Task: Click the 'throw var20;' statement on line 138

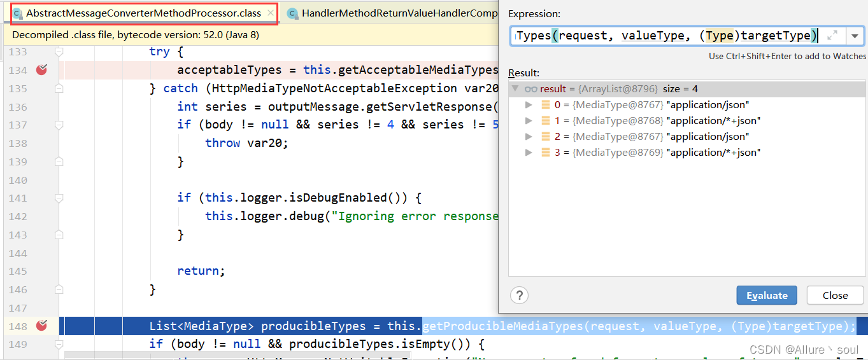Action: [x=246, y=143]
